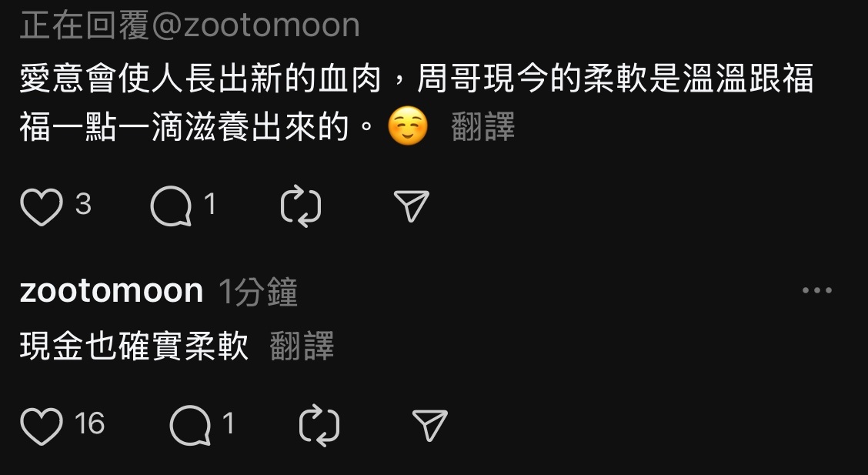Screen dimensions: 868x475
Task: Open the three-dot menu for zootomoon's reply
Action: coord(817,290)
